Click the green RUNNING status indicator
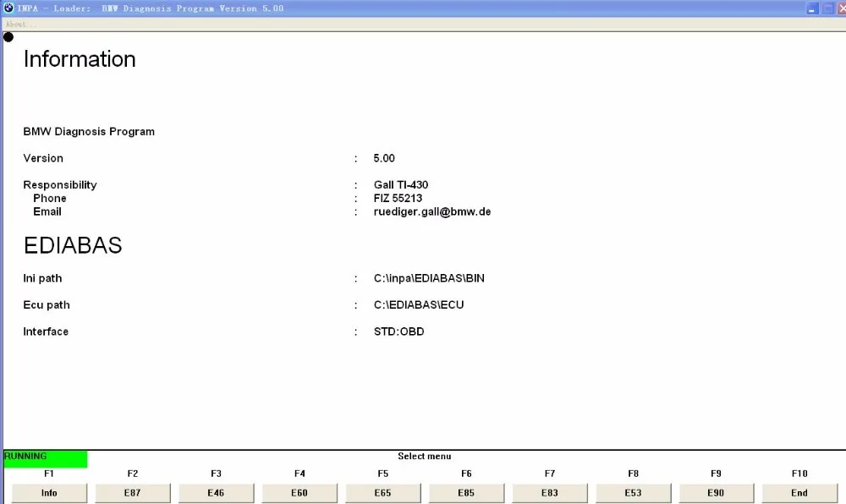Image resolution: width=846 pixels, height=504 pixels. 46,458
